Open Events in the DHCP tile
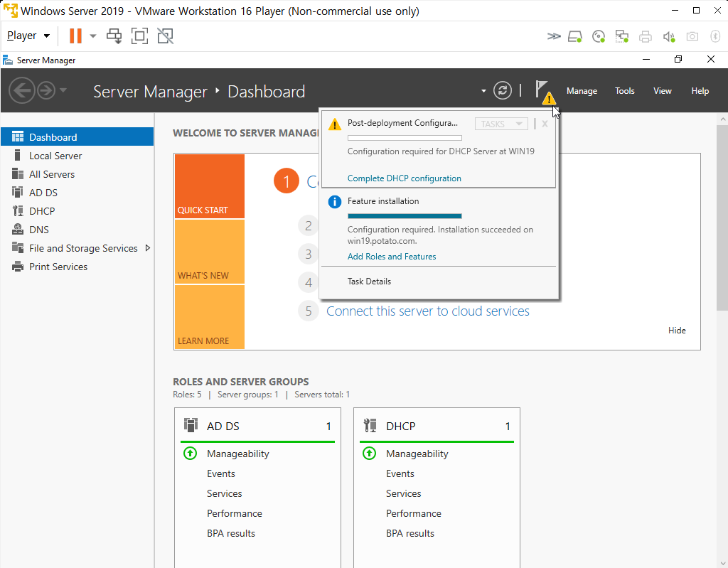This screenshot has width=728, height=568. click(400, 473)
